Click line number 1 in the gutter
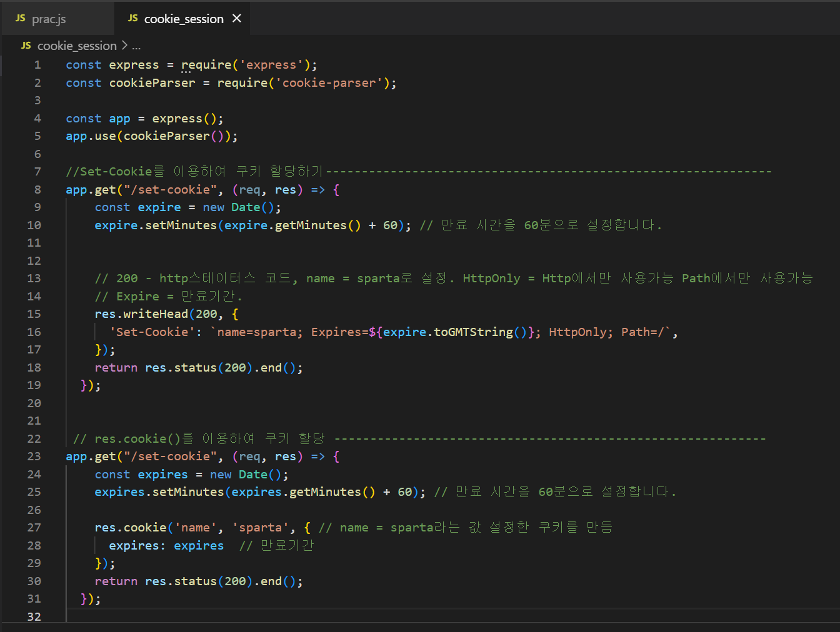This screenshot has height=632, width=840. 37,65
